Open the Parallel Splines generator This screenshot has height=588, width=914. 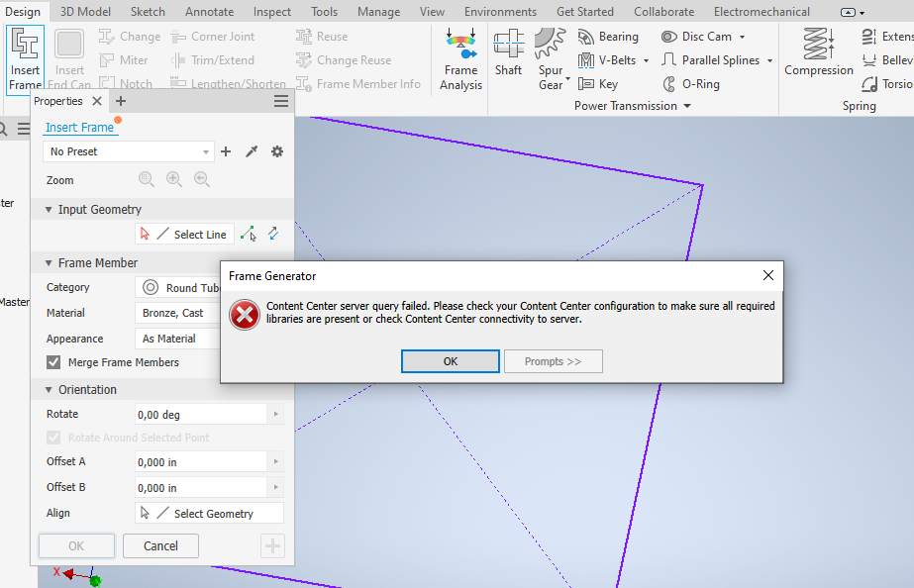(x=711, y=60)
